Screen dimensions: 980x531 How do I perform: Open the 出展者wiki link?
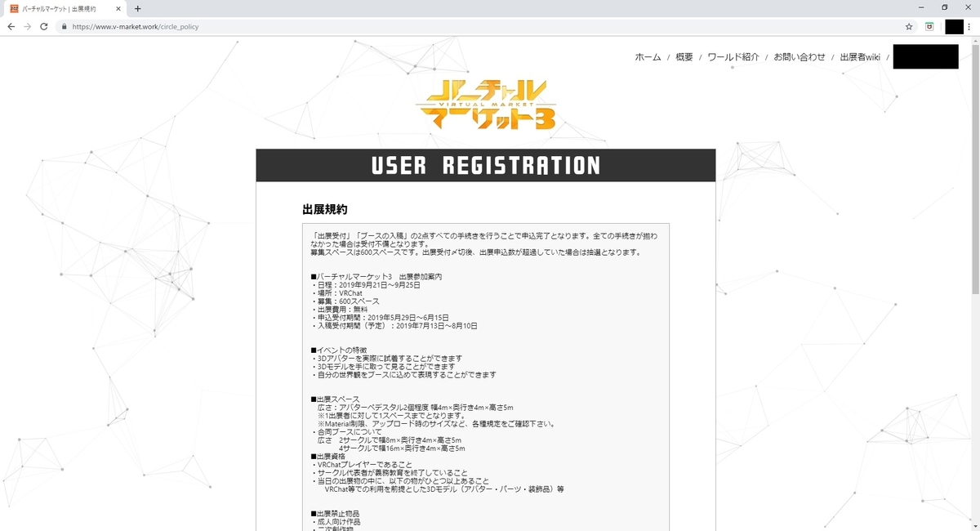pos(860,56)
